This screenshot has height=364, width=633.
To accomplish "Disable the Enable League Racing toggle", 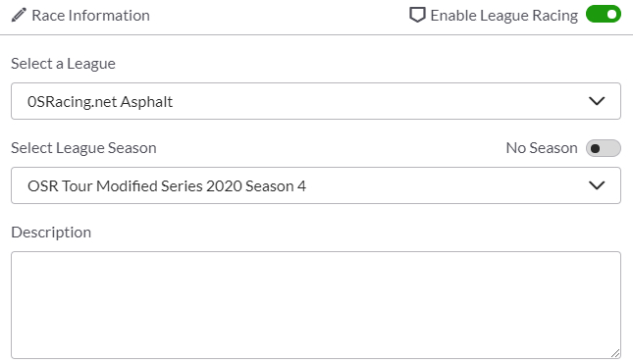I will point(604,15).
